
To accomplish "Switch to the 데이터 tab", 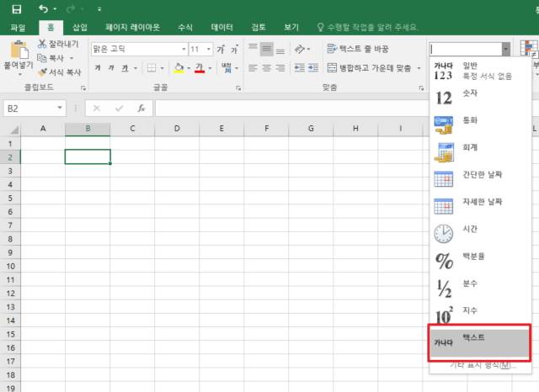I will (221, 28).
